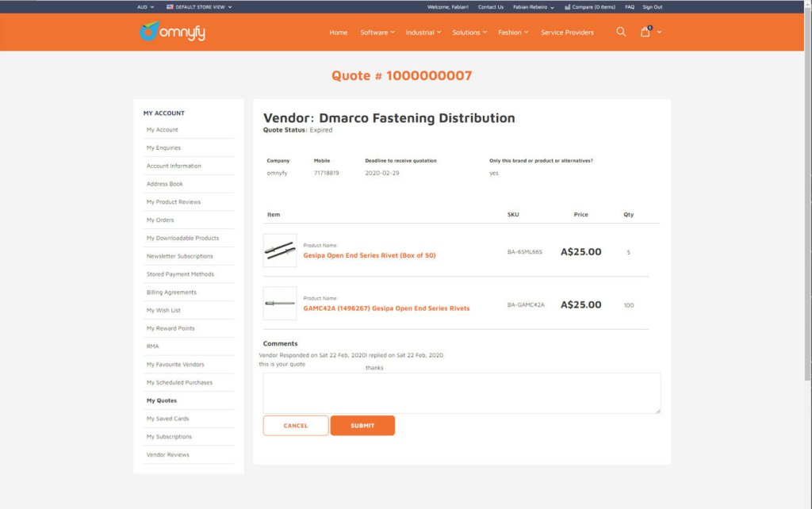Open Service Providers in the navigation
This screenshot has width=812, height=509.
coord(567,32)
